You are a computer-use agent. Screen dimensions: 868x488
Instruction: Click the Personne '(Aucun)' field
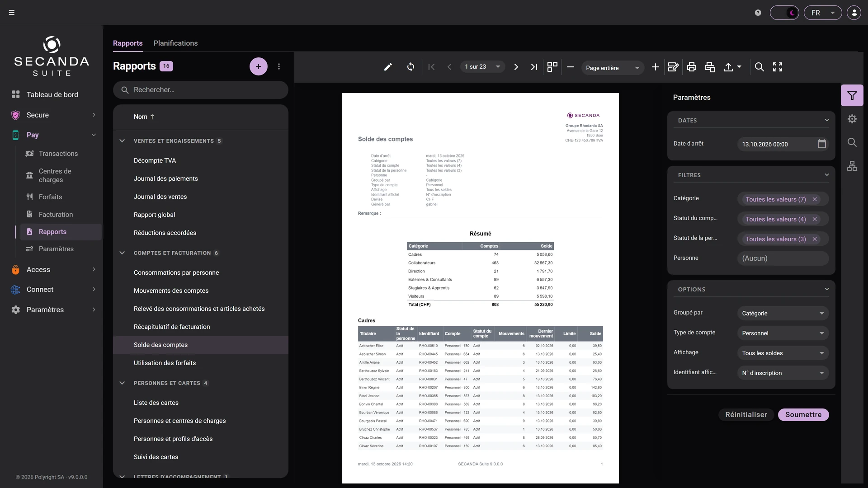coord(783,258)
